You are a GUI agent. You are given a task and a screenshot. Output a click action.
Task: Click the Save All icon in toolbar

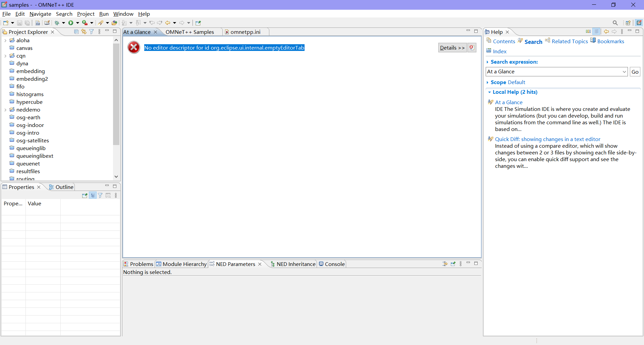(x=28, y=23)
